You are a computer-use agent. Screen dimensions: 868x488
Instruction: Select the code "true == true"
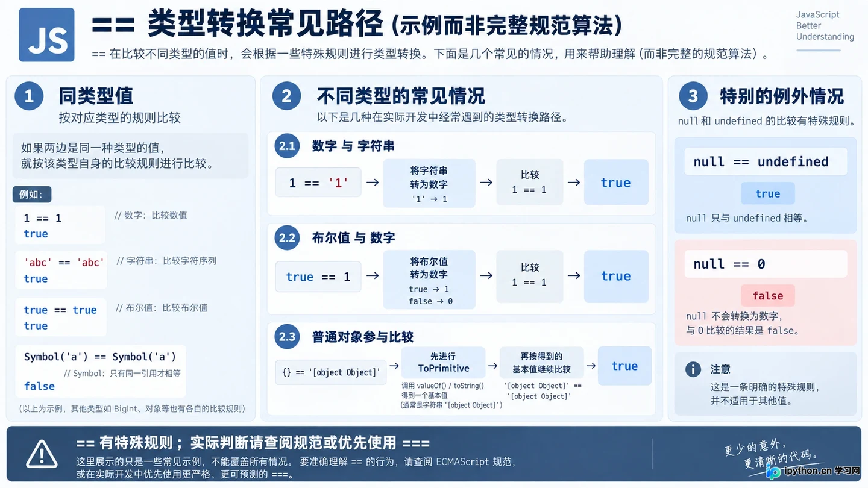[60, 310]
